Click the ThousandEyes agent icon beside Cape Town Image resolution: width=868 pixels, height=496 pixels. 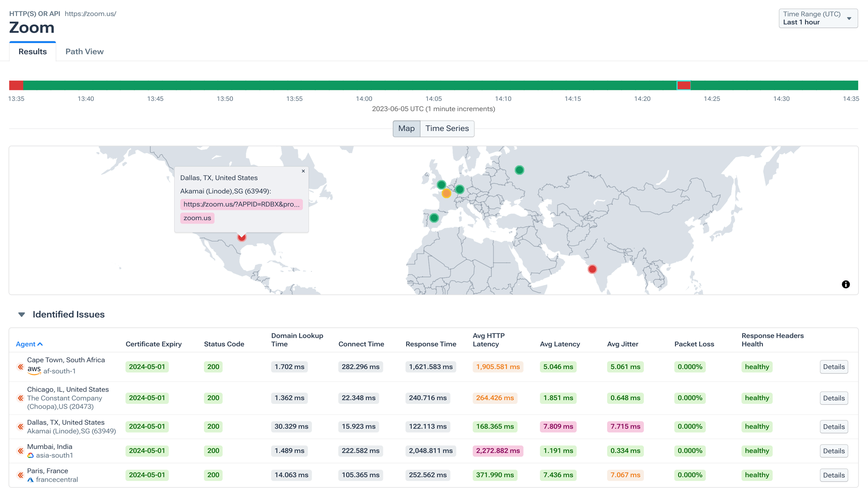click(x=20, y=367)
